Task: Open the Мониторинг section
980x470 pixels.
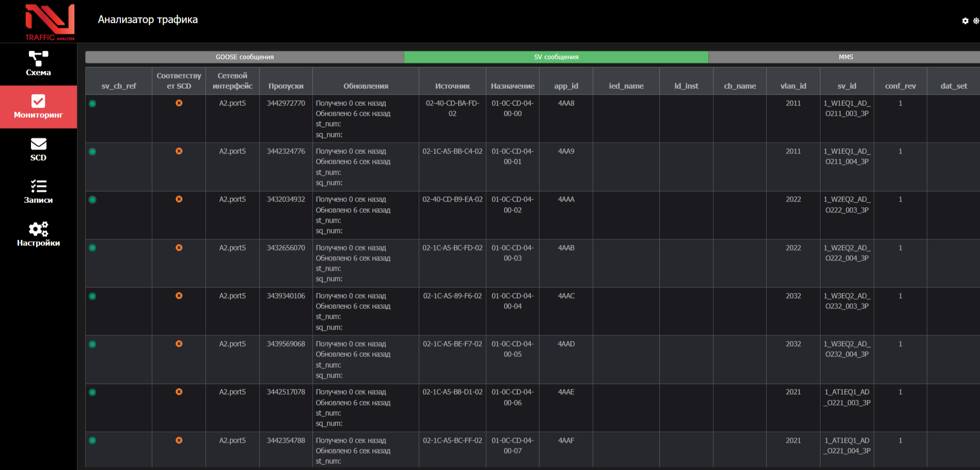Action: coord(38,107)
